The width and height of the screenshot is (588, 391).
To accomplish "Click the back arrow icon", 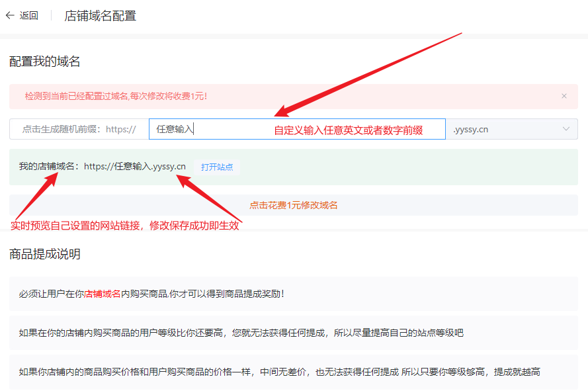I will (10, 15).
